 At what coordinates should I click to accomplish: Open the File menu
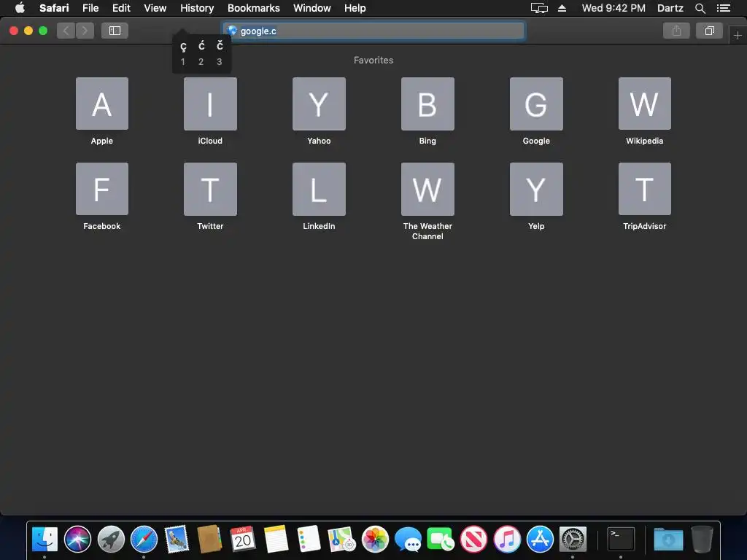click(90, 8)
